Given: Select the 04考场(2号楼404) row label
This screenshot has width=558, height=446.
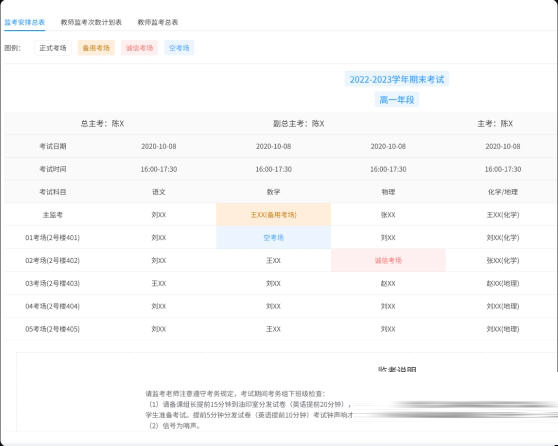Looking at the screenshot, I should point(52,306).
